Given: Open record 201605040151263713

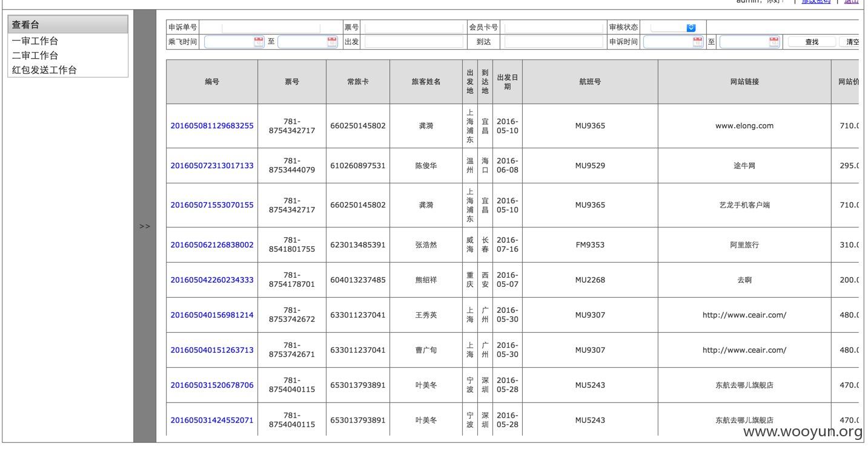Looking at the screenshot, I should (212, 350).
